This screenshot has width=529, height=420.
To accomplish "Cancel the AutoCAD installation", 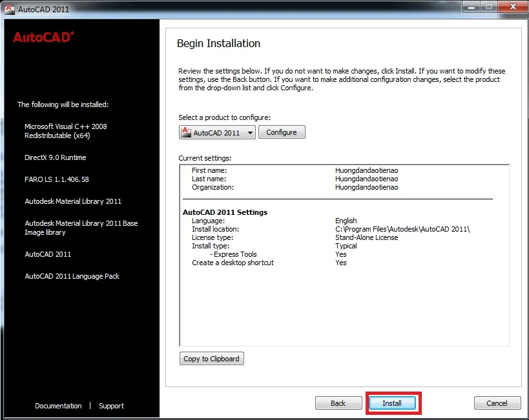I will (x=497, y=403).
